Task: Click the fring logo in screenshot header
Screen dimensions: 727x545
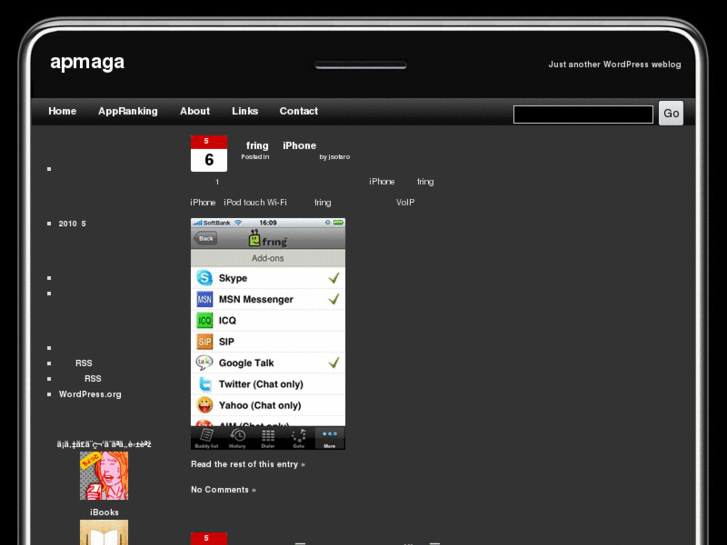Action: (268, 239)
